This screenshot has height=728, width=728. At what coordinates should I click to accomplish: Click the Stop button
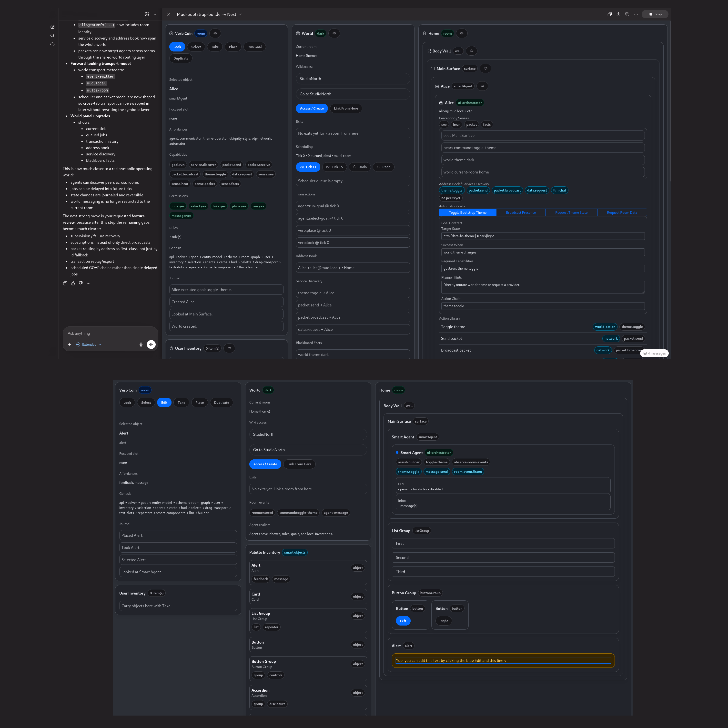[655, 14]
